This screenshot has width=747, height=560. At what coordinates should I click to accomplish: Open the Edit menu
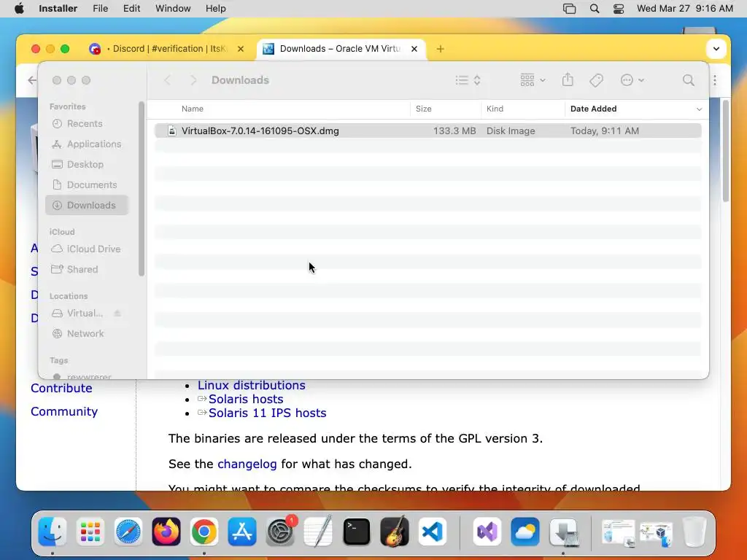coord(131,9)
